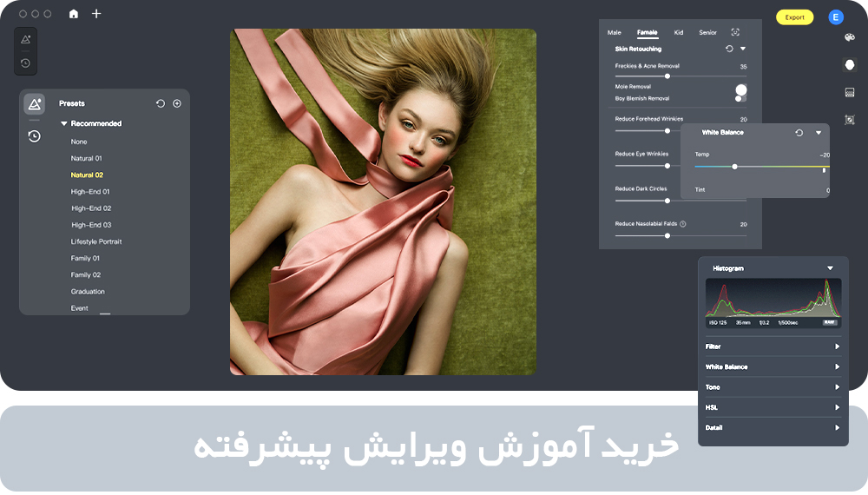868x495 pixels.
Task: Click the yellow Export button
Action: pos(794,17)
